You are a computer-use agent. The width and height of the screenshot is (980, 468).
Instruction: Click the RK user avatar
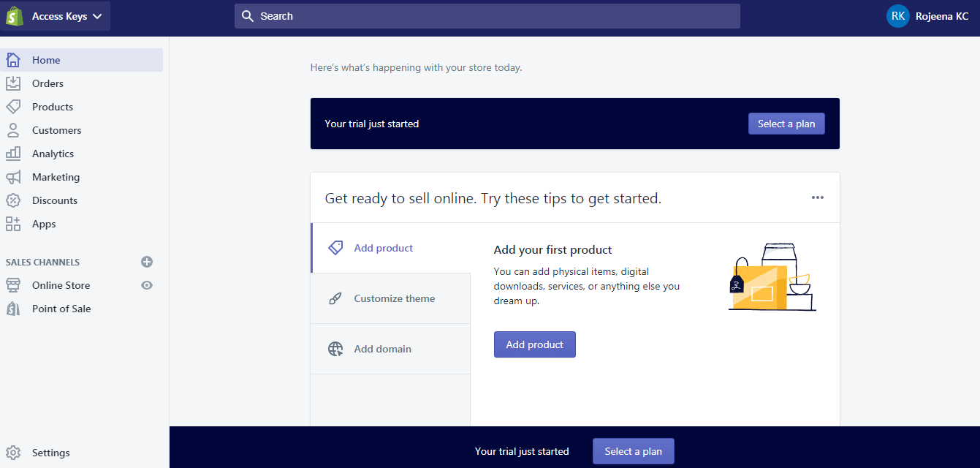[898, 16]
